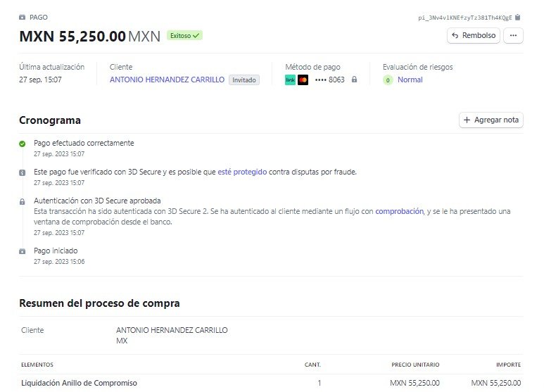Screen dimensions: 544x392
Task: Select the Liquidación Anillo de Compromiso item row
Action: (271, 383)
